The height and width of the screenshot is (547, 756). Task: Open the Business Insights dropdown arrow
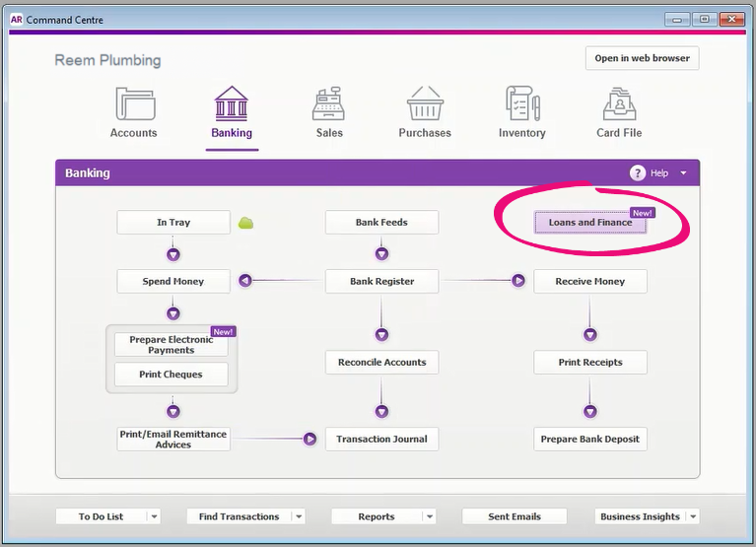click(x=693, y=516)
